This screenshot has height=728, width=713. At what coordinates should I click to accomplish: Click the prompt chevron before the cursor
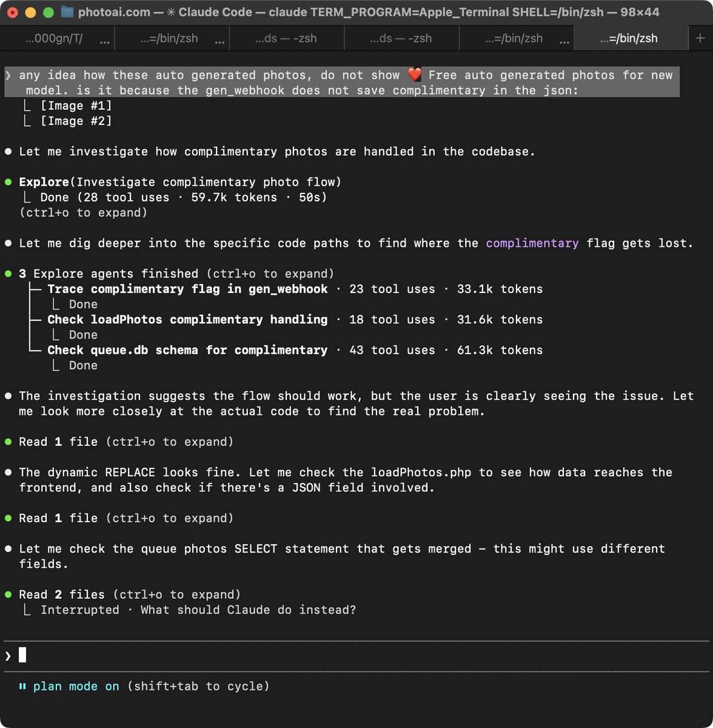click(x=8, y=655)
